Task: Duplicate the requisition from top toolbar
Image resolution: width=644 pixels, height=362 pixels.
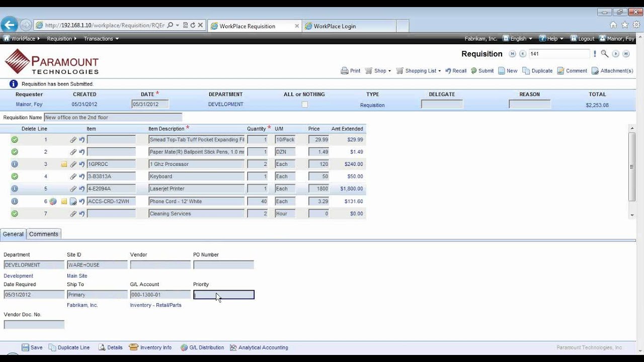Action: (537, 71)
